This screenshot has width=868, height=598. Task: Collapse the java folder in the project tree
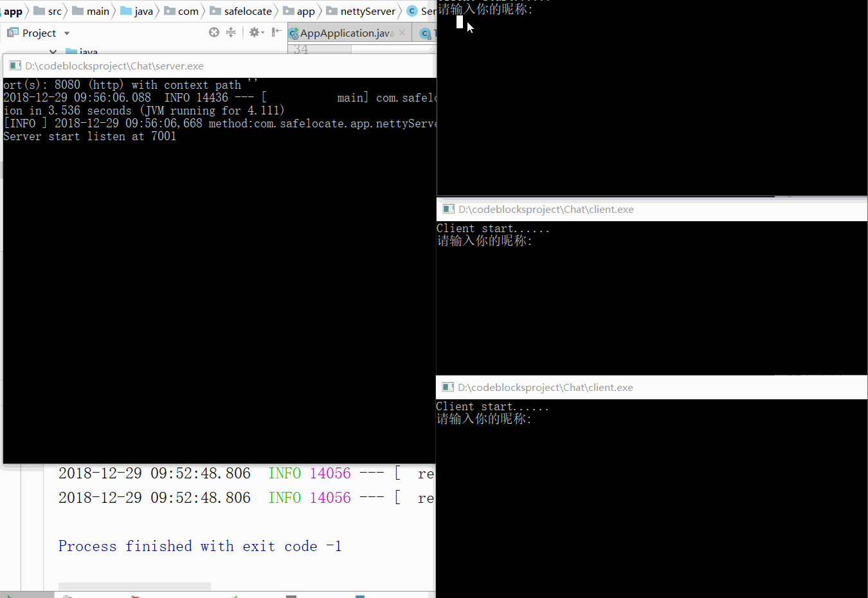pyautogui.click(x=53, y=51)
